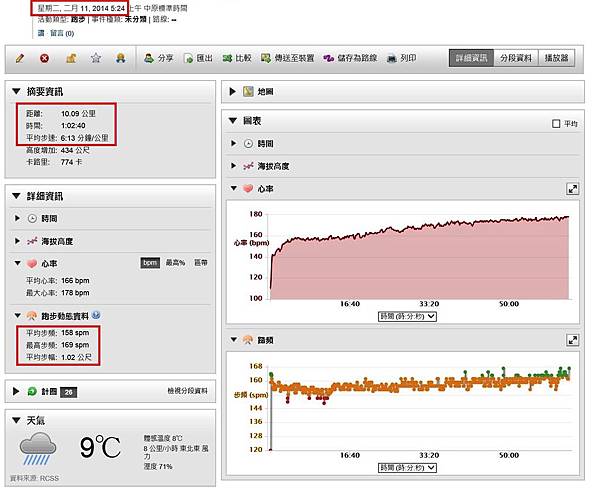Click the 比較 compare icon

click(x=227, y=58)
